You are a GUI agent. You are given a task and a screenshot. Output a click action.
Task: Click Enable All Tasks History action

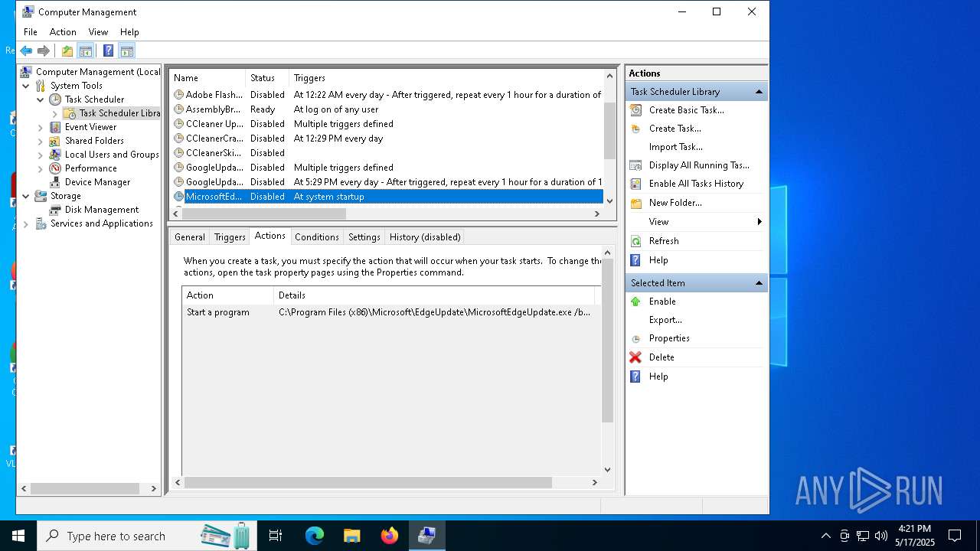point(696,184)
